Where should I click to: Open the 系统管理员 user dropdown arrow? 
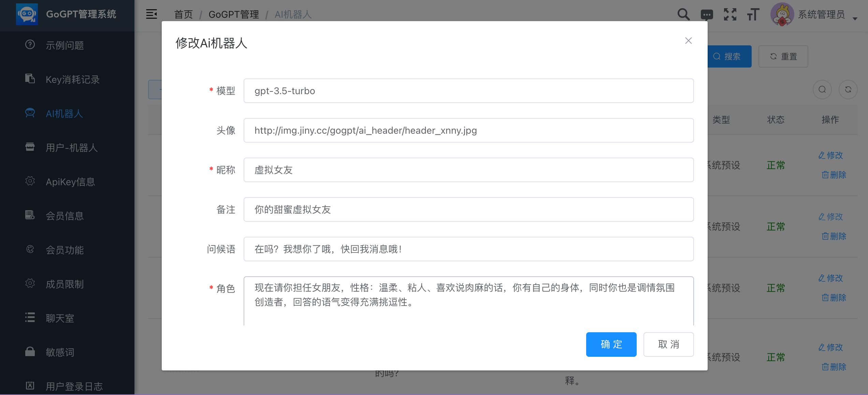tap(855, 18)
